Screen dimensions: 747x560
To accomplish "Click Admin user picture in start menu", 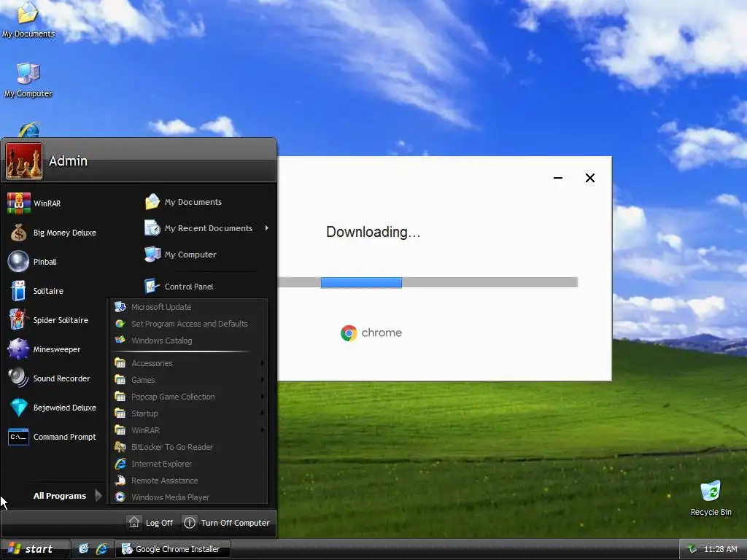I will (x=24, y=161).
